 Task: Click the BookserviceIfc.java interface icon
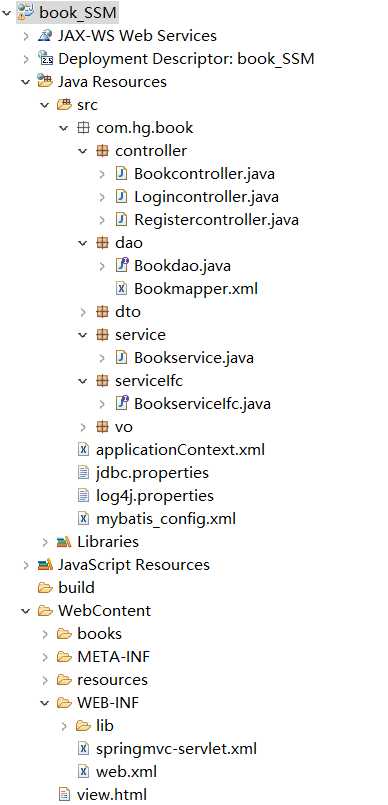(121, 404)
